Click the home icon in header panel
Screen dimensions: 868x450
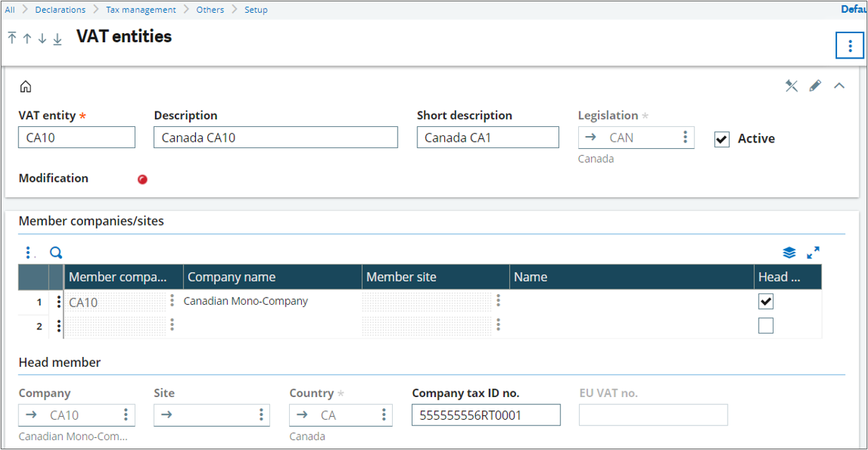tap(25, 87)
